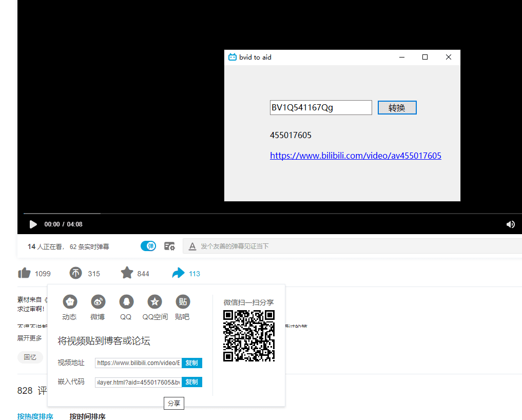Toggle the danmaku display switch
The height and width of the screenshot is (420, 522).
[148, 246]
